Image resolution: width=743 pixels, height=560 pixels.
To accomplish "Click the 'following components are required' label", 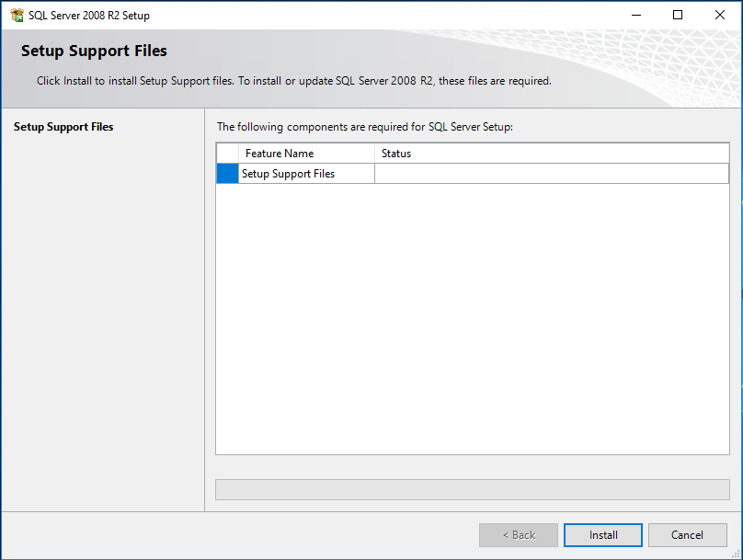I will 365,127.
